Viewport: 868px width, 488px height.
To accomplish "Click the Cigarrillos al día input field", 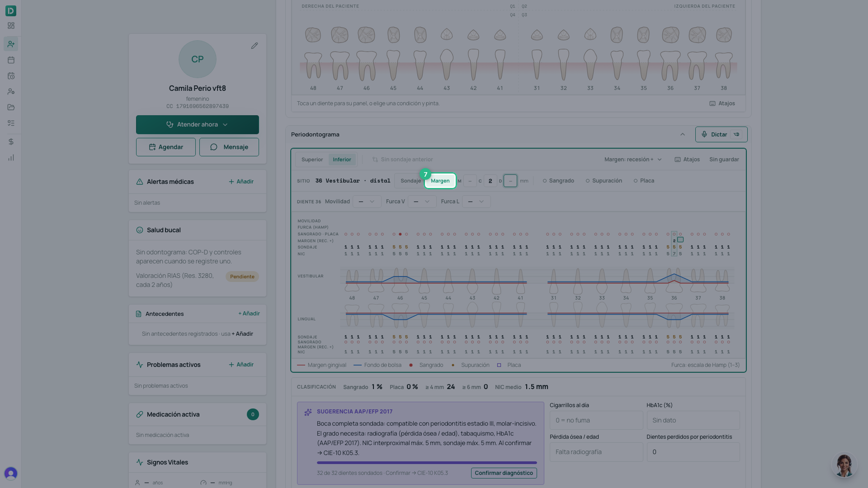I will pyautogui.click(x=596, y=420).
